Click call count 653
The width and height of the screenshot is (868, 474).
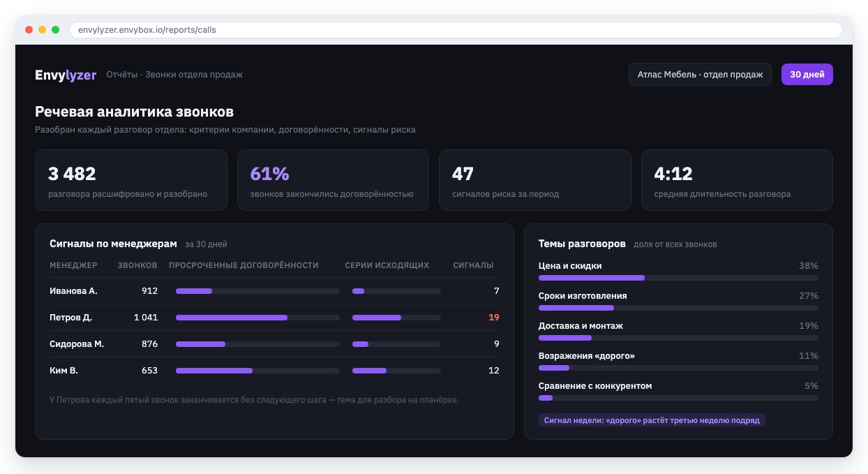pos(149,371)
